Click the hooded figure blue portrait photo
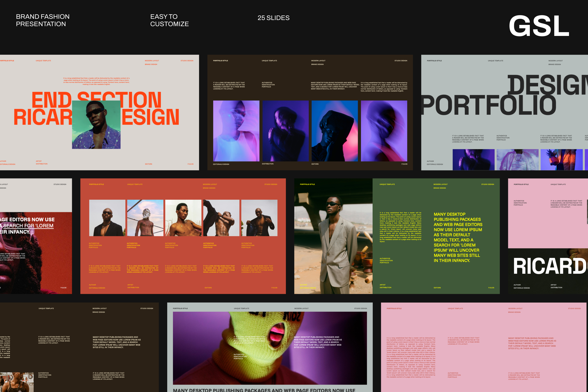The height and width of the screenshot is (392, 588). [x=334, y=131]
